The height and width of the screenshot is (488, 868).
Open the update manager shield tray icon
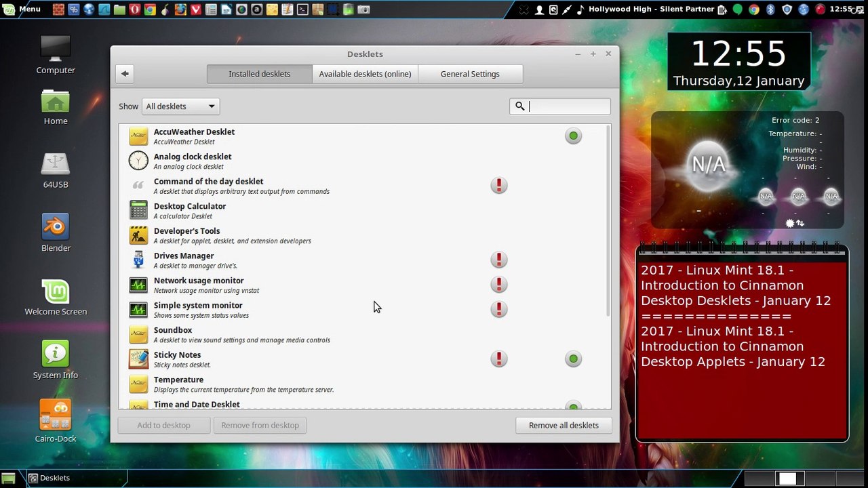click(x=787, y=9)
